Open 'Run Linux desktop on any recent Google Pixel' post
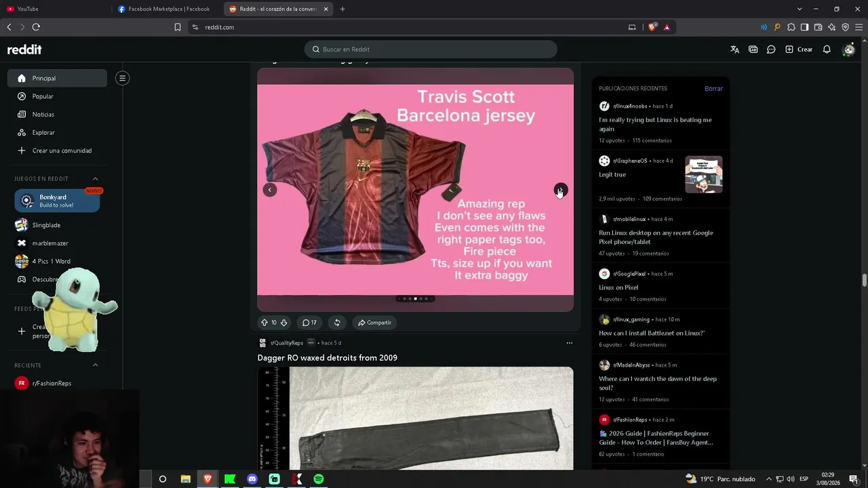Image resolution: width=868 pixels, height=488 pixels. click(656, 237)
